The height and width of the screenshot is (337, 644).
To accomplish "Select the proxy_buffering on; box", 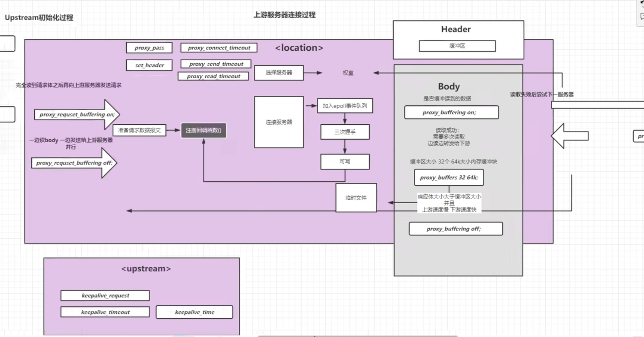I will click(451, 112).
